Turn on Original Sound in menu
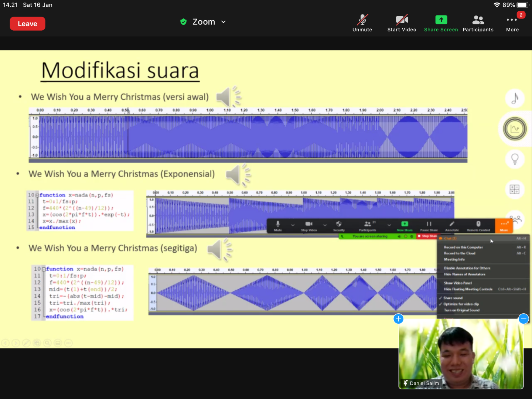 click(x=461, y=310)
